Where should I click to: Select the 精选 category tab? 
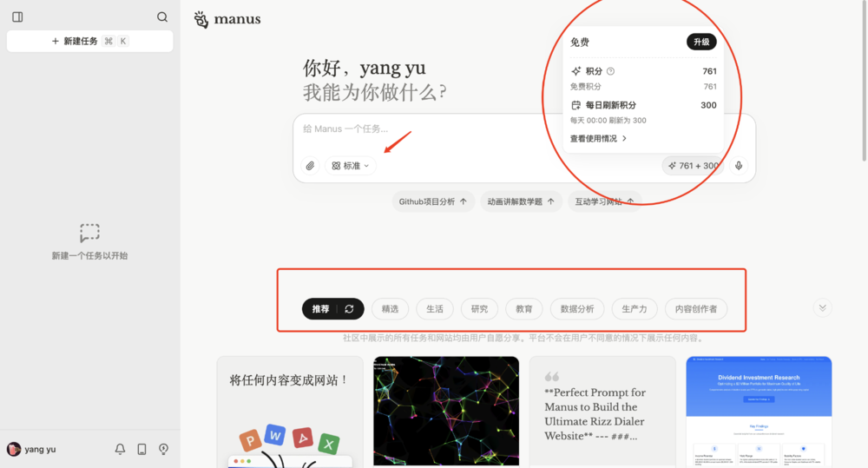tap(390, 308)
